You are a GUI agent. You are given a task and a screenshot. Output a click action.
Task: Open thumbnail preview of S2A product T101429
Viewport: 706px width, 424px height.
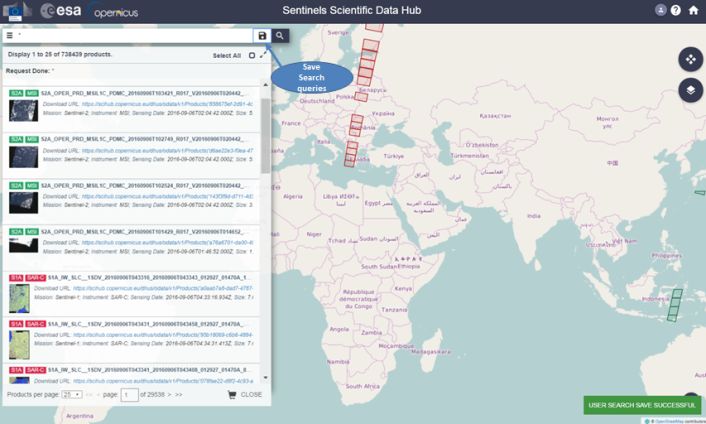23,245
